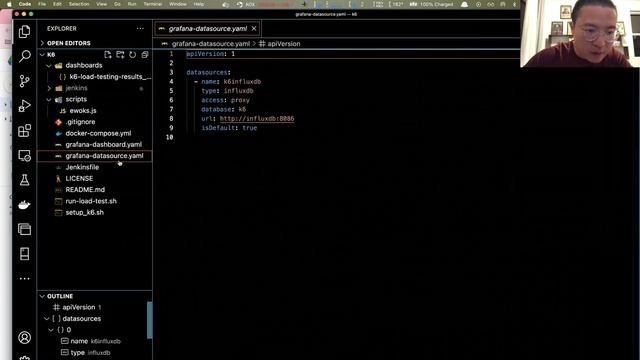
Task: Open k6-load-testing-results JSON file
Action: pos(110,77)
